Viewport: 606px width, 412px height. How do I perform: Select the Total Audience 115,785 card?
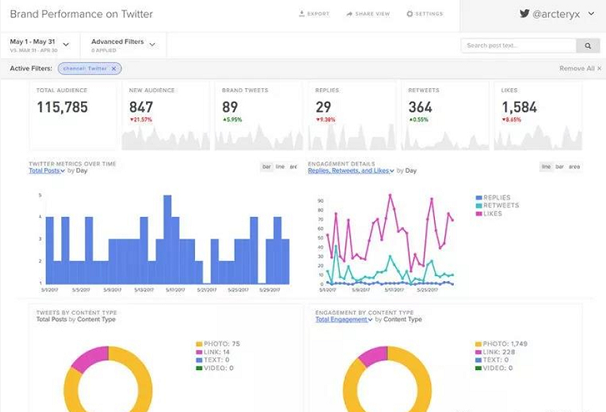73,116
